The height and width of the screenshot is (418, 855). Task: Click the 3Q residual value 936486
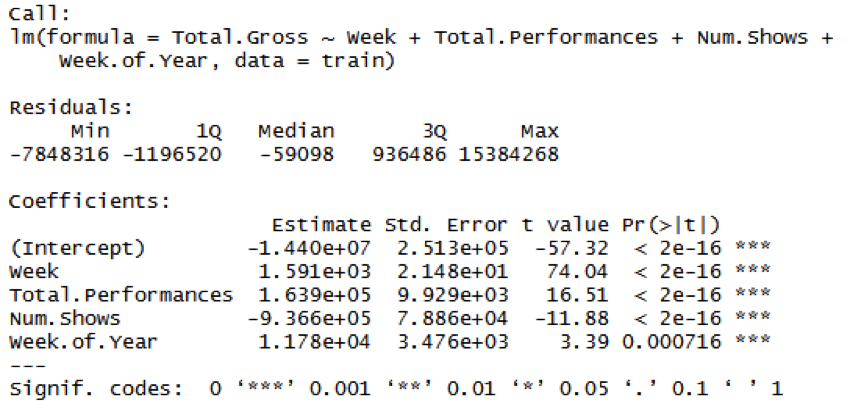coord(408,154)
